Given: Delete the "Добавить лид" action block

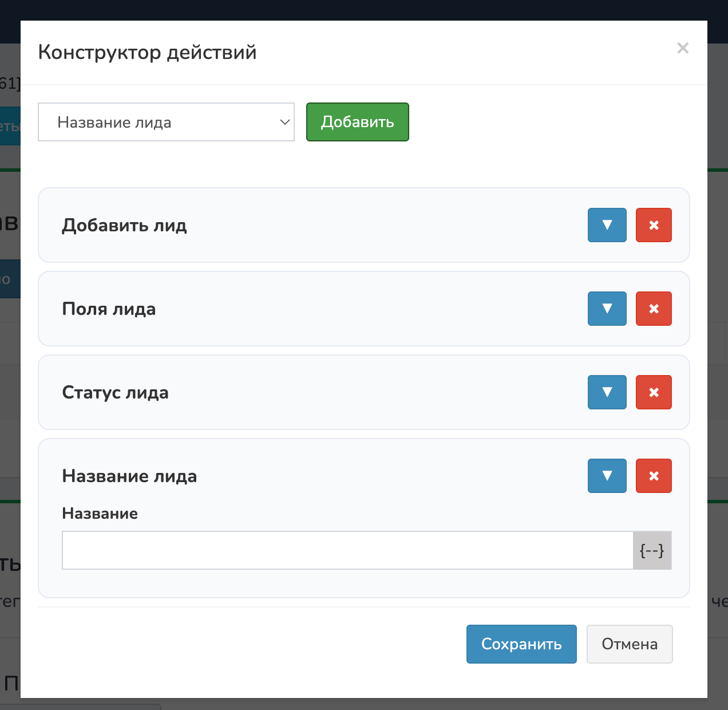Looking at the screenshot, I should (654, 225).
